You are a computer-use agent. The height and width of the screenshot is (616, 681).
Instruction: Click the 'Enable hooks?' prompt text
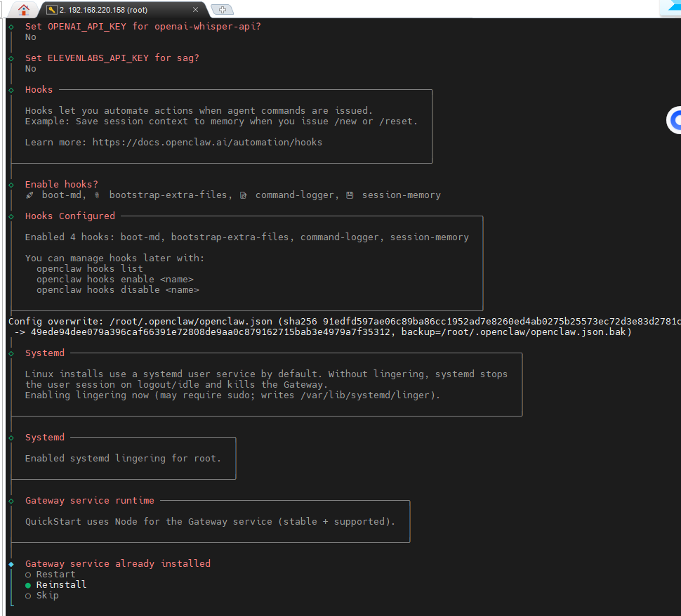[x=62, y=184]
